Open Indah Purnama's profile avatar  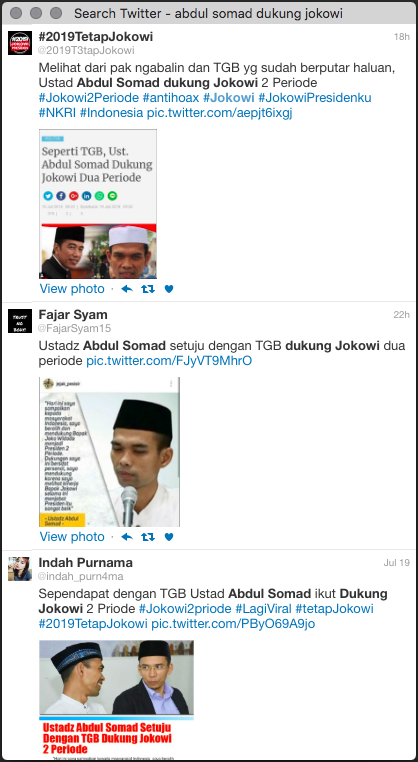point(20,569)
